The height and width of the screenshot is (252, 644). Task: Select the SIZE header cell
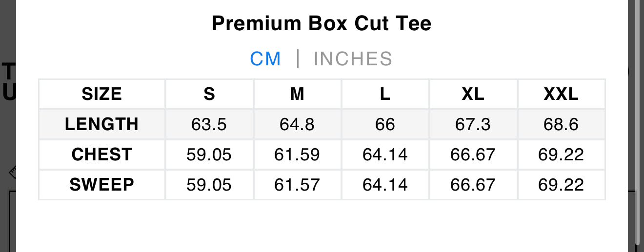coord(102,94)
